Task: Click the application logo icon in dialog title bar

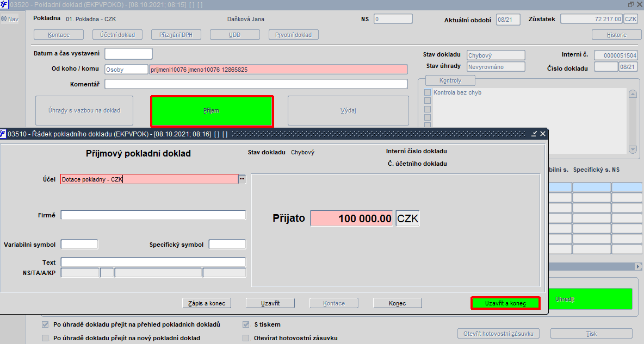Action: pyautogui.click(x=3, y=134)
